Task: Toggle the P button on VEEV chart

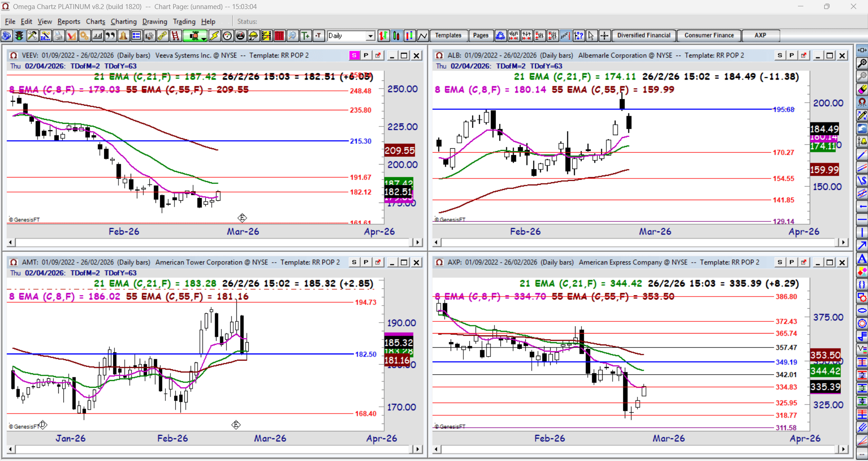Action: point(366,55)
